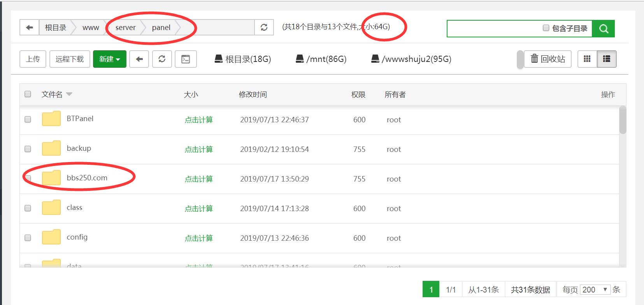644x305 pixels.
Task: Check the class row checkbox
Action: (x=28, y=208)
